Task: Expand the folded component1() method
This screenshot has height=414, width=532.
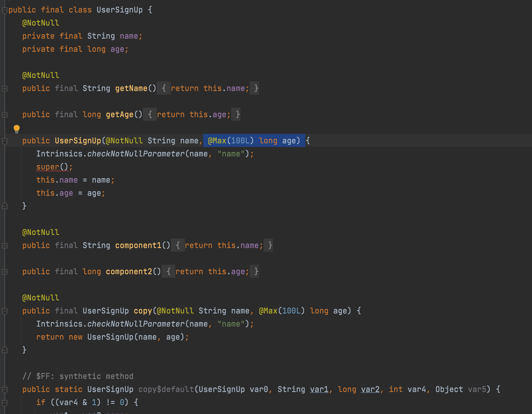Action: pos(5,246)
